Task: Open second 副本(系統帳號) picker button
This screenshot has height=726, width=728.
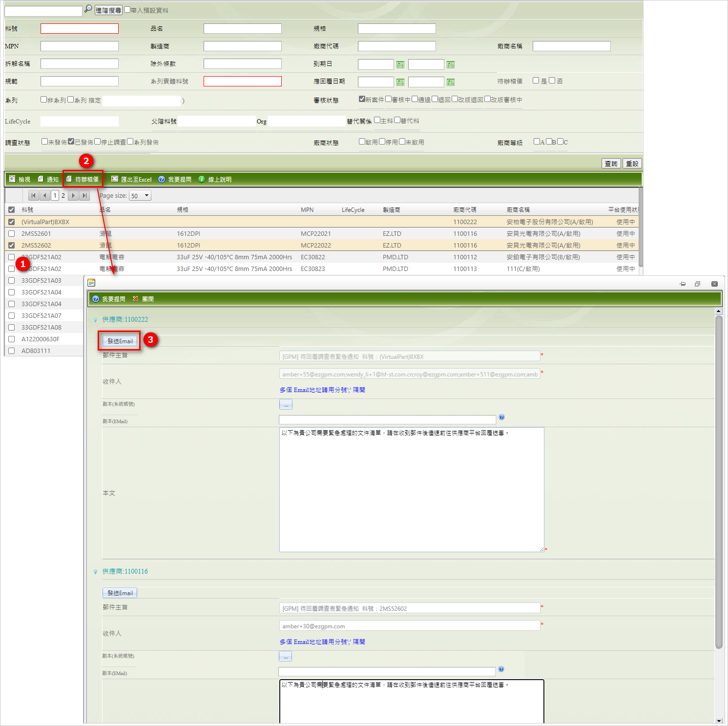Action: [286, 656]
